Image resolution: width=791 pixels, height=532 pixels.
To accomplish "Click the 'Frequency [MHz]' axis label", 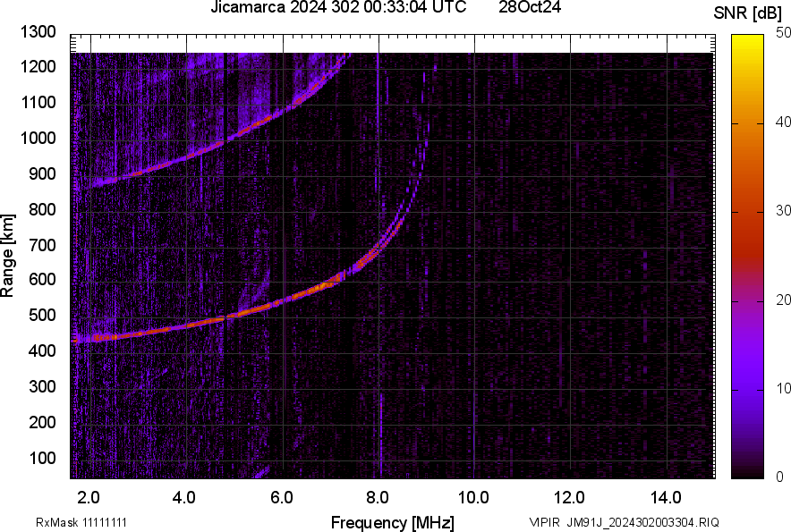I will coord(393,522).
